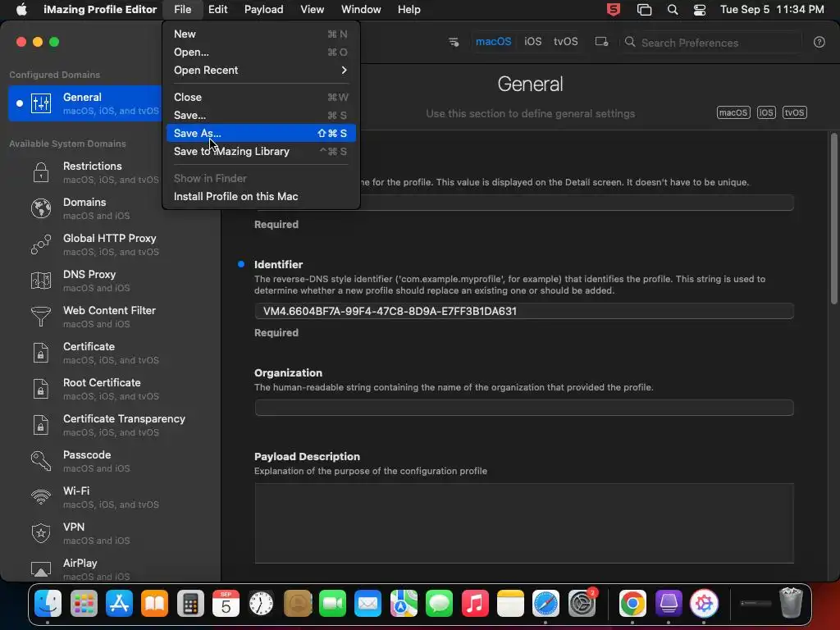Screen dimensions: 840x630
Task: Click the Search Preferences field
Action: click(x=713, y=43)
